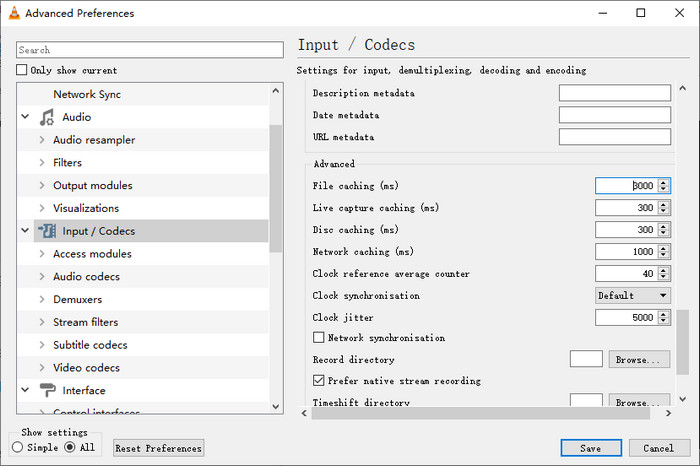Click the settings panel scroll right arrow
Viewport: 700px width, 466px height.
(x=668, y=413)
